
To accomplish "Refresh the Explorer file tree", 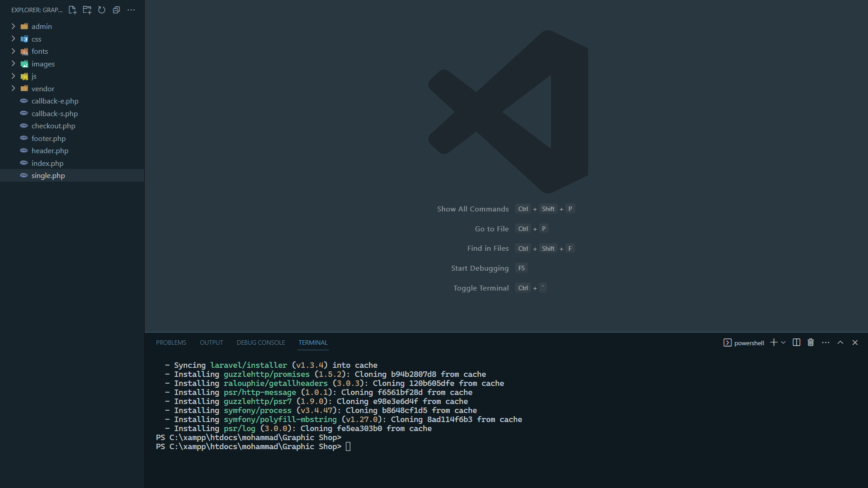I will coord(102,10).
